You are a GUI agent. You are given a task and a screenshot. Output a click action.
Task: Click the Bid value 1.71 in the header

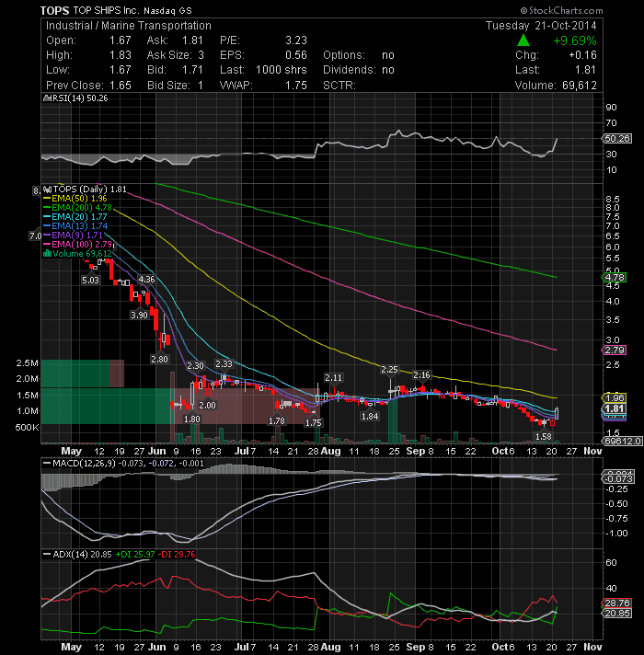[x=192, y=70]
